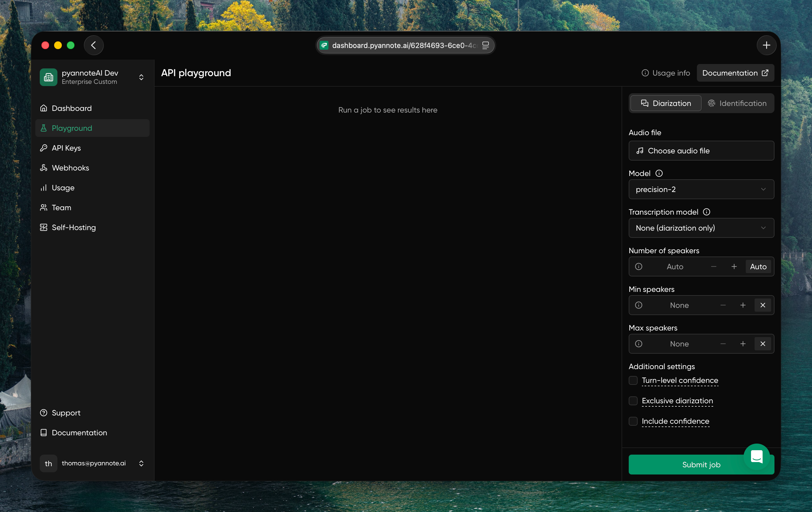Expand the pyannoteAI Dev workspace switcher
Image resolution: width=812 pixels, height=512 pixels.
(141, 77)
